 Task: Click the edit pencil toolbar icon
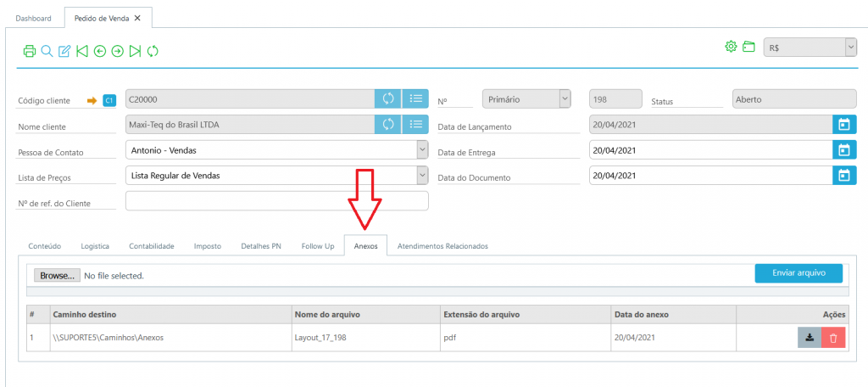click(64, 51)
